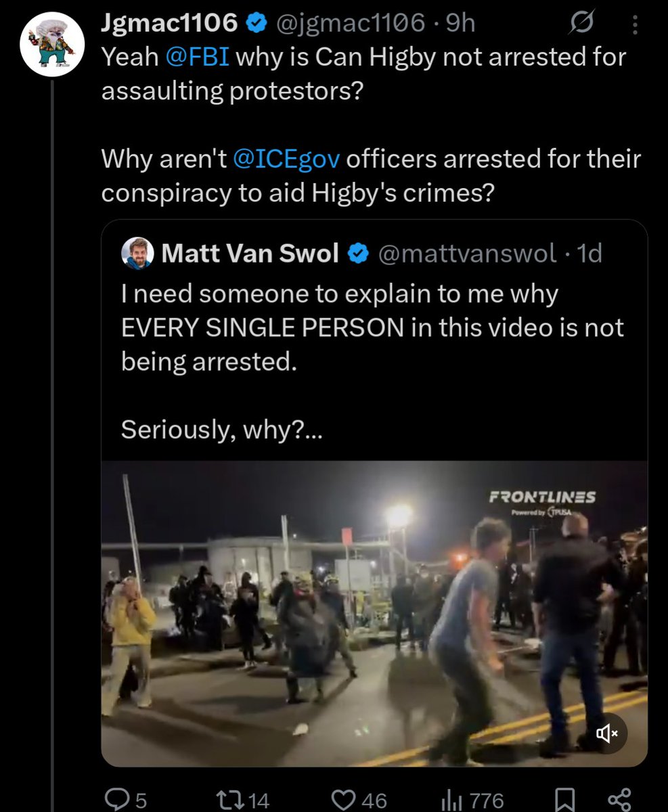Play the Frontlines protest video thumbnail

[x=374, y=614]
